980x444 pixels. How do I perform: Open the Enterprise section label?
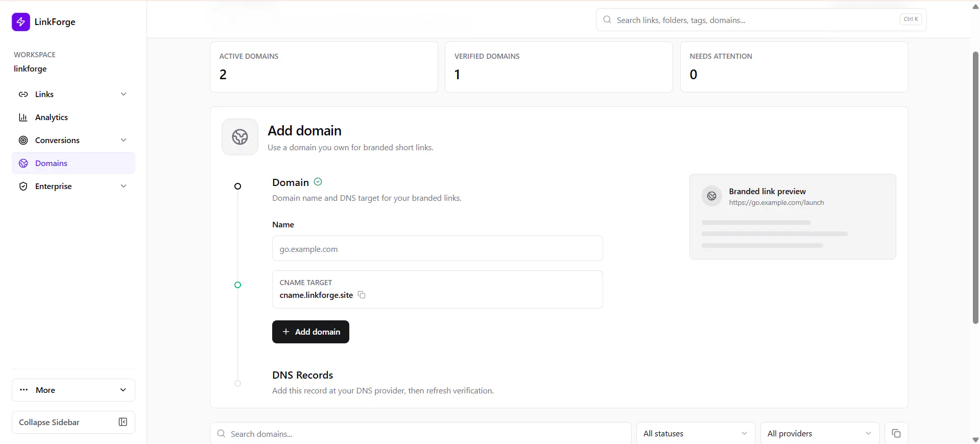click(53, 186)
